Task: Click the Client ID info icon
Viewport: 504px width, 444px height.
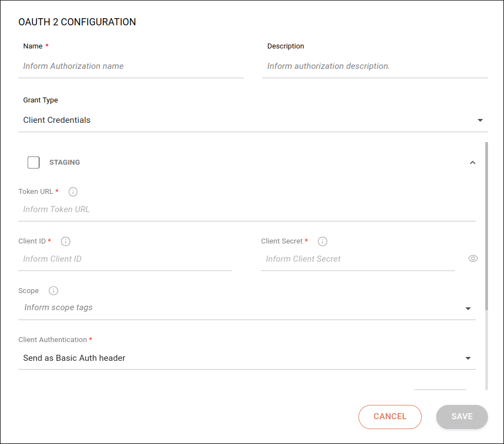Action: [x=66, y=241]
